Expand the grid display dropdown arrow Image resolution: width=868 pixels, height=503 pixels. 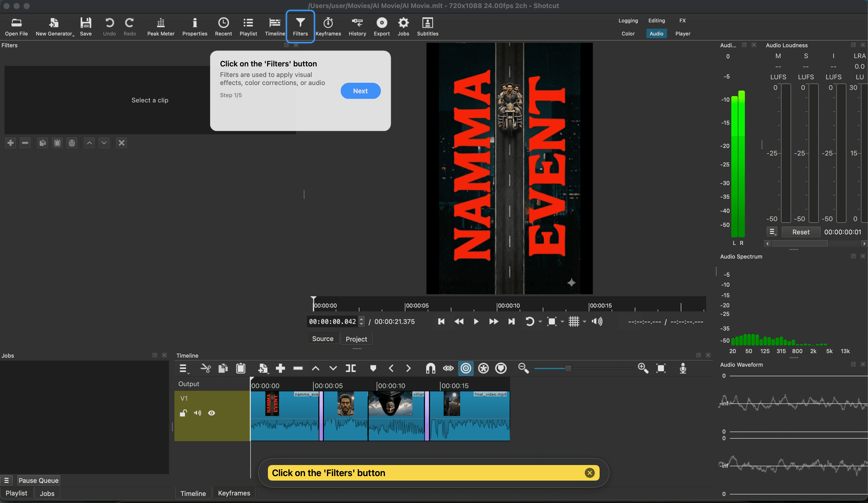click(x=584, y=322)
